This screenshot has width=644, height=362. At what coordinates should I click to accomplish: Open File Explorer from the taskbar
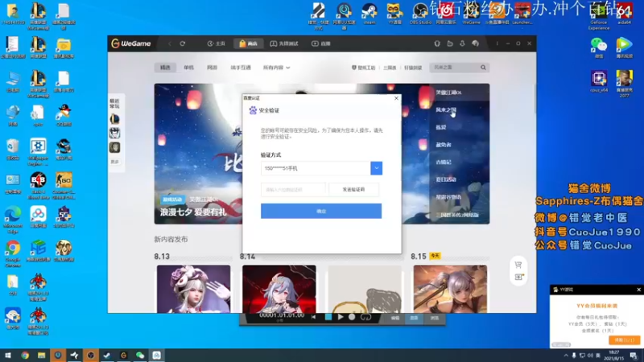pyautogui.click(x=42, y=356)
